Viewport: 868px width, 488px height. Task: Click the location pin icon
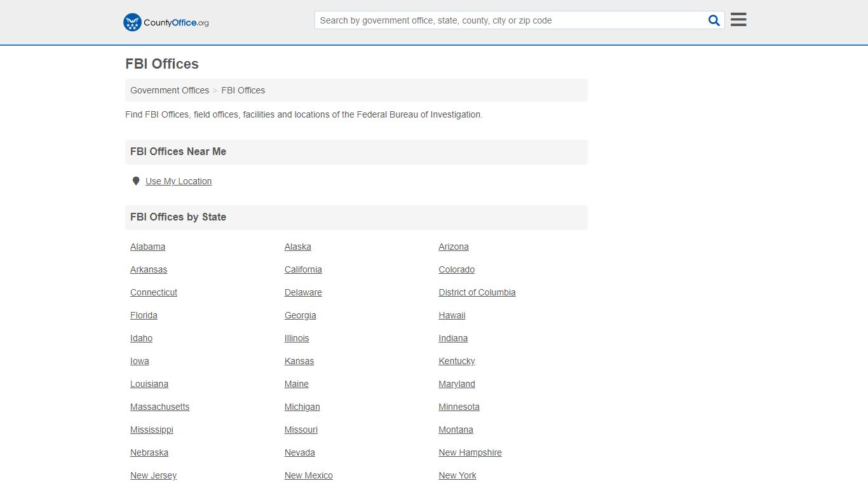pyautogui.click(x=135, y=181)
